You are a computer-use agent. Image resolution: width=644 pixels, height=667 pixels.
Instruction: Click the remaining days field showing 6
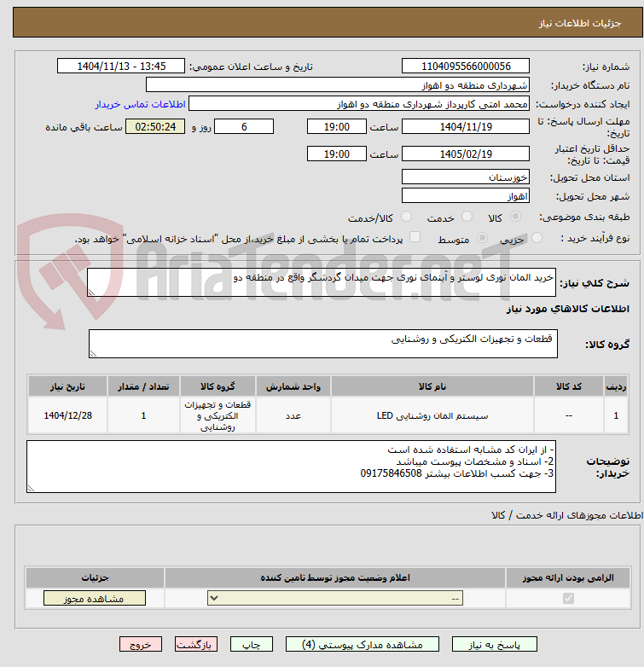244,126
